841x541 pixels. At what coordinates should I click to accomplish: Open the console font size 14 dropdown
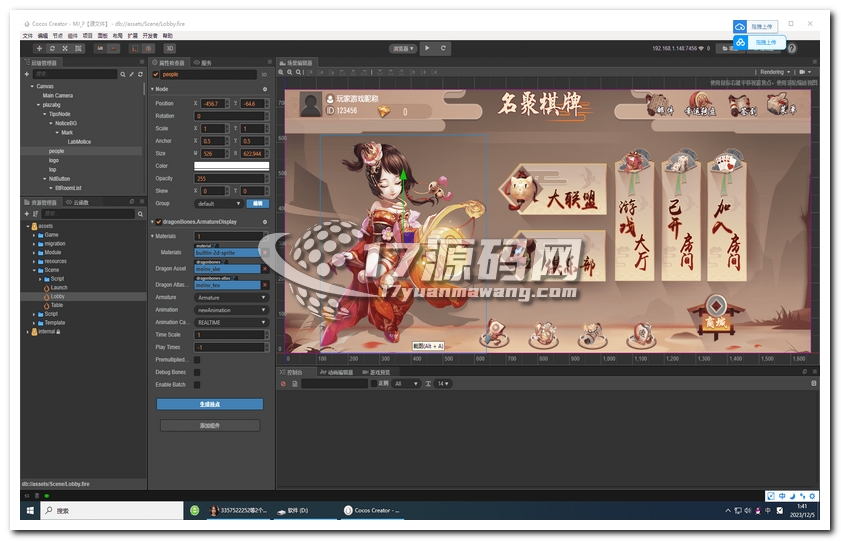(x=442, y=384)
